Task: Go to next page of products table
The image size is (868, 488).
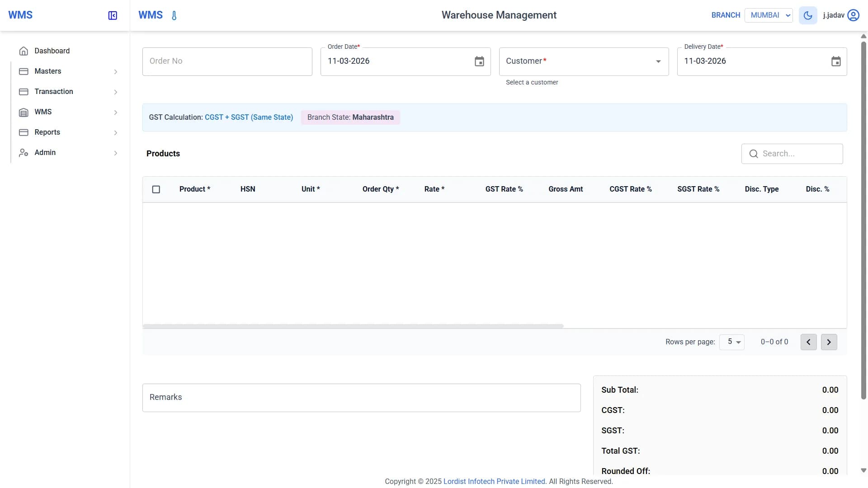Action: point(829,342)
